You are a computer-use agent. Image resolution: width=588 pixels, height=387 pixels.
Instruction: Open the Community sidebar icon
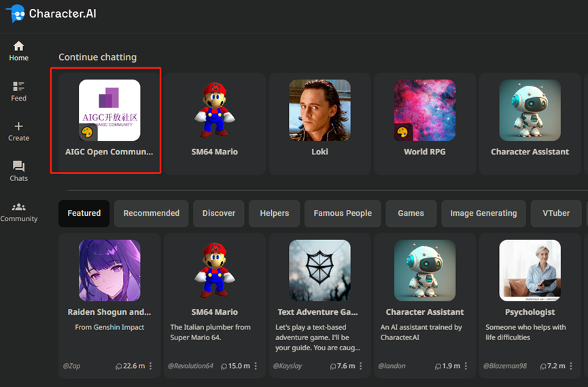(18, 207)
